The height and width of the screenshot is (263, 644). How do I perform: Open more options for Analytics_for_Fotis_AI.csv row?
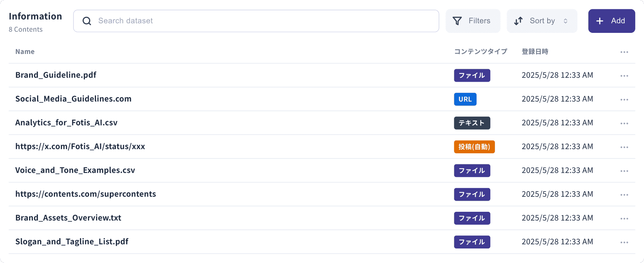[624, 123]
